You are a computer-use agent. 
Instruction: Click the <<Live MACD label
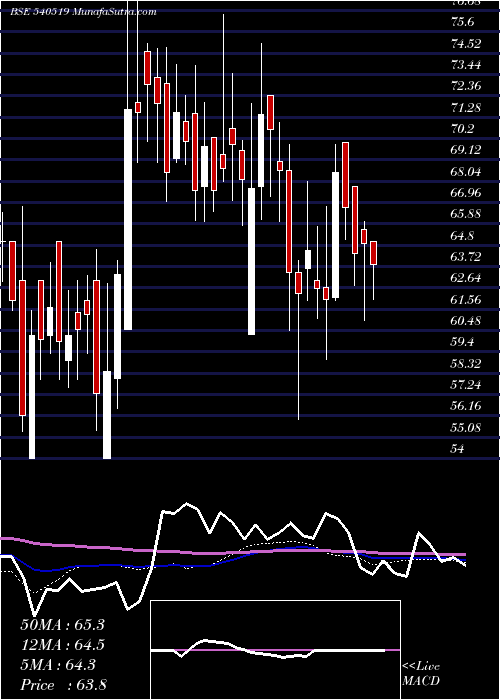tap(421, 674)
